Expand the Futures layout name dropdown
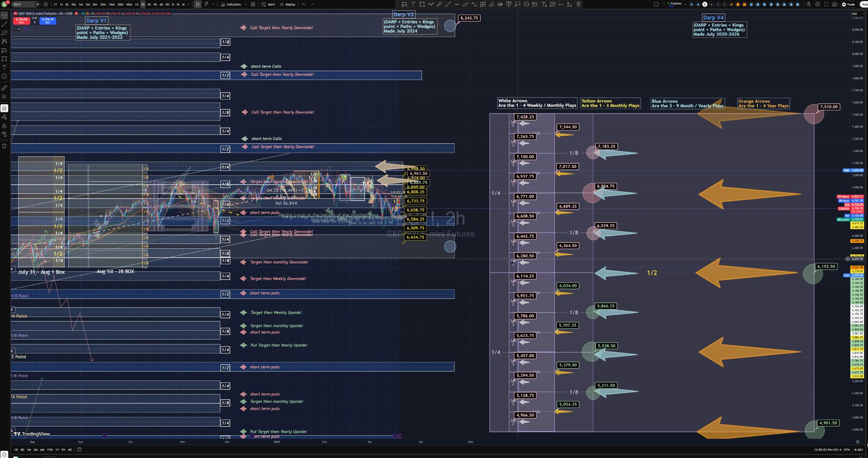 685,4
